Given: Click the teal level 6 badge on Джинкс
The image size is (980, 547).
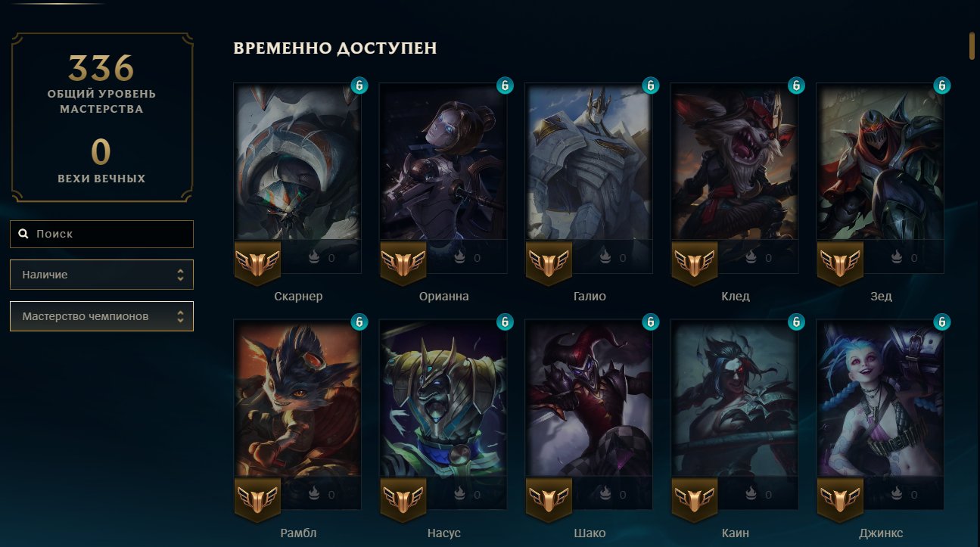Looking at the screenshot, I should pos(942,322).
